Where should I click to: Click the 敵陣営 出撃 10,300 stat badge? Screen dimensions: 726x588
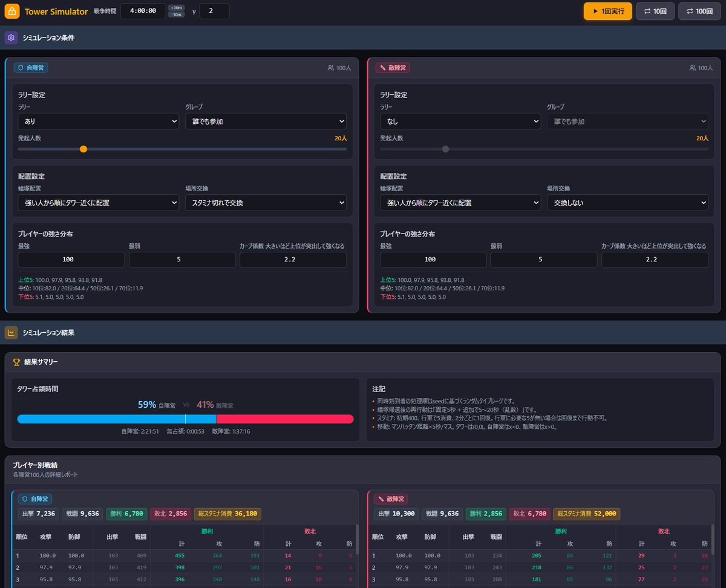point(396,514)
